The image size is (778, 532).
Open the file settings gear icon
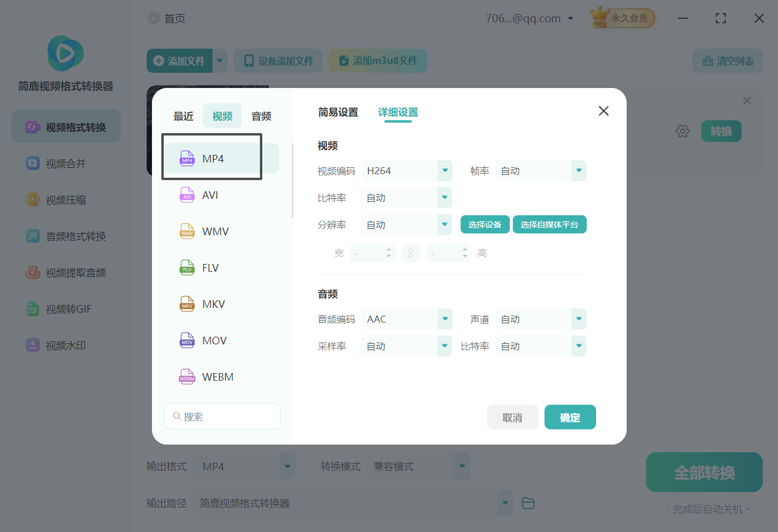click(682, 131)
